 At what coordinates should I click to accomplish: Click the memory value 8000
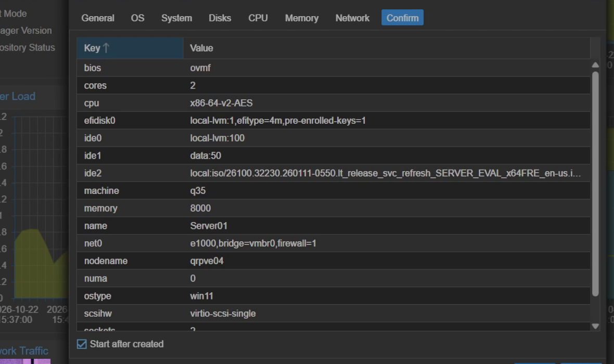200,208
